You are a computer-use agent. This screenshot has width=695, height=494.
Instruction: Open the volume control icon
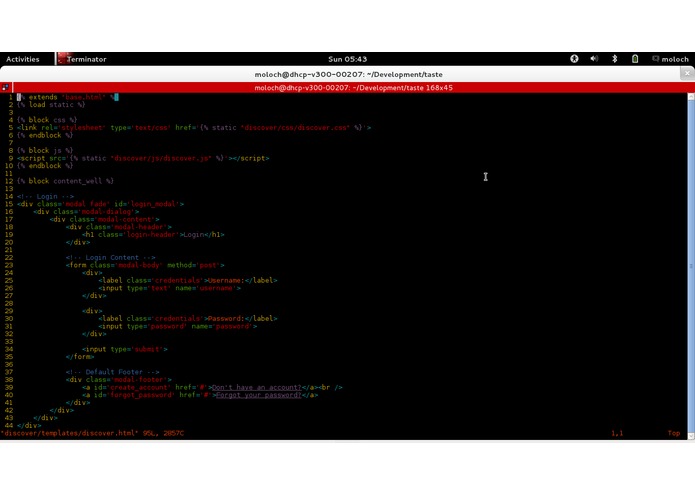[594, 58]
